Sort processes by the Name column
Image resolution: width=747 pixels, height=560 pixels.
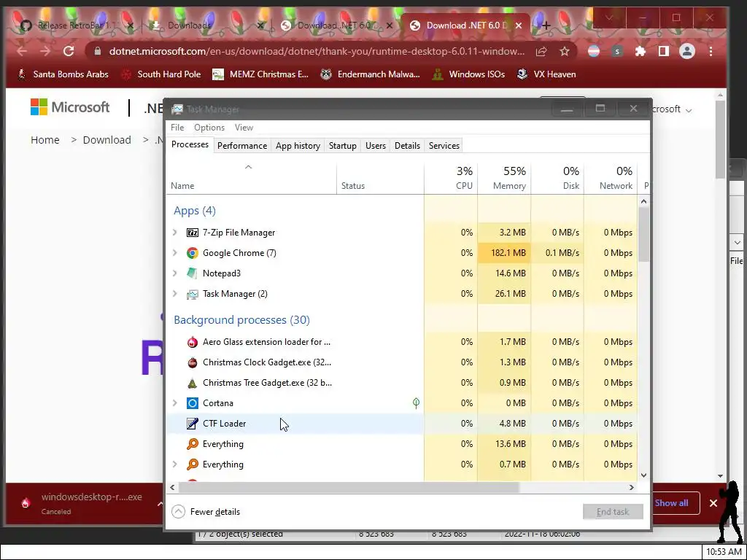point(252,178)
